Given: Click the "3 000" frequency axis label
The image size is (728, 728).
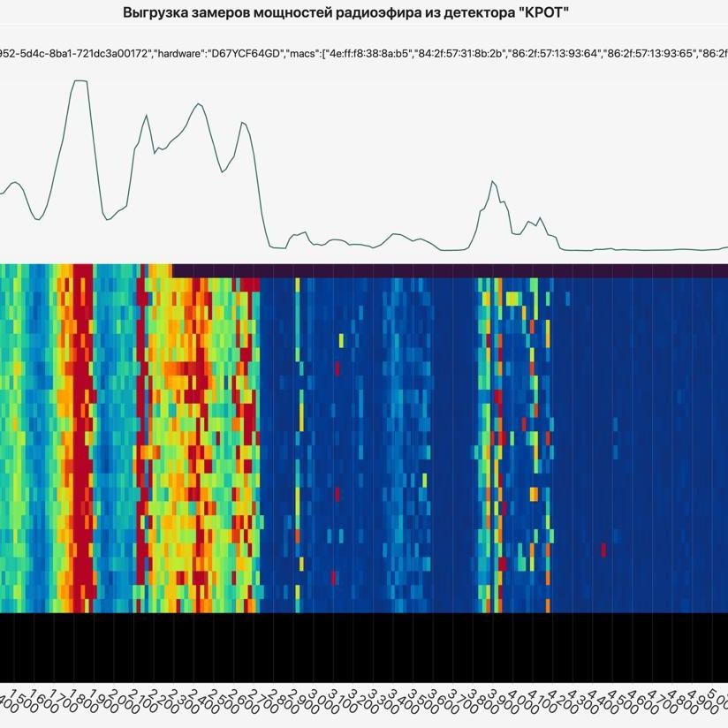Looking at the screenshot, I should 323,701.
